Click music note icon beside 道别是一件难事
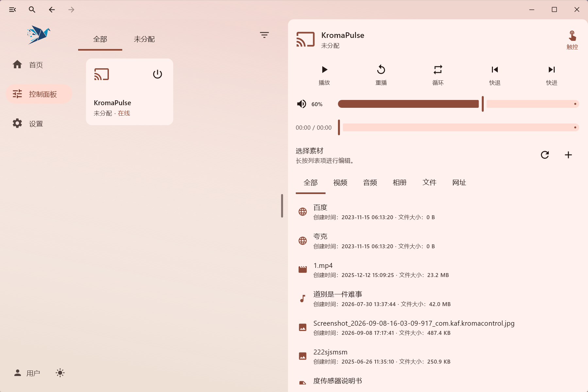Screen dimensions: 588x392 (303, 299)
